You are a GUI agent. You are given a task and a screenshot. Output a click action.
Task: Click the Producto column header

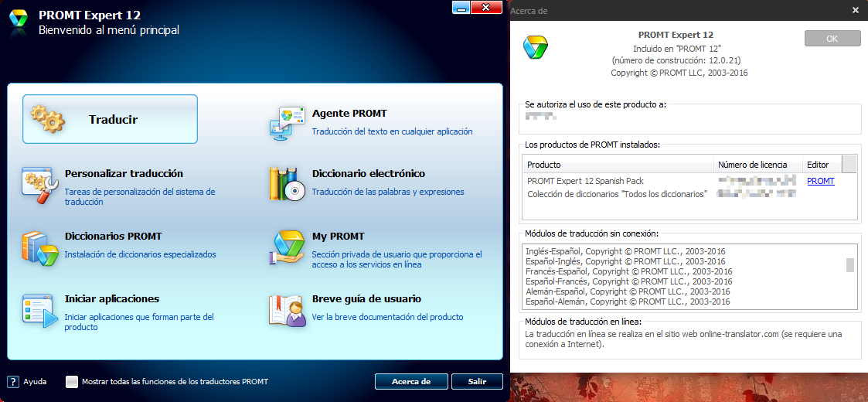618,165
